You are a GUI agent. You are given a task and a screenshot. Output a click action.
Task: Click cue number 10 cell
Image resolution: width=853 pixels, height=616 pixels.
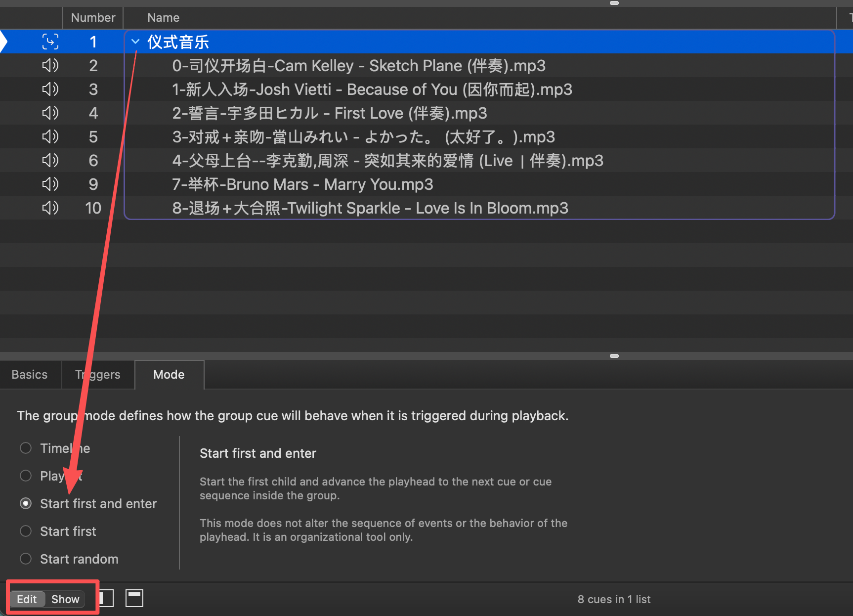[x=93, y=208]
